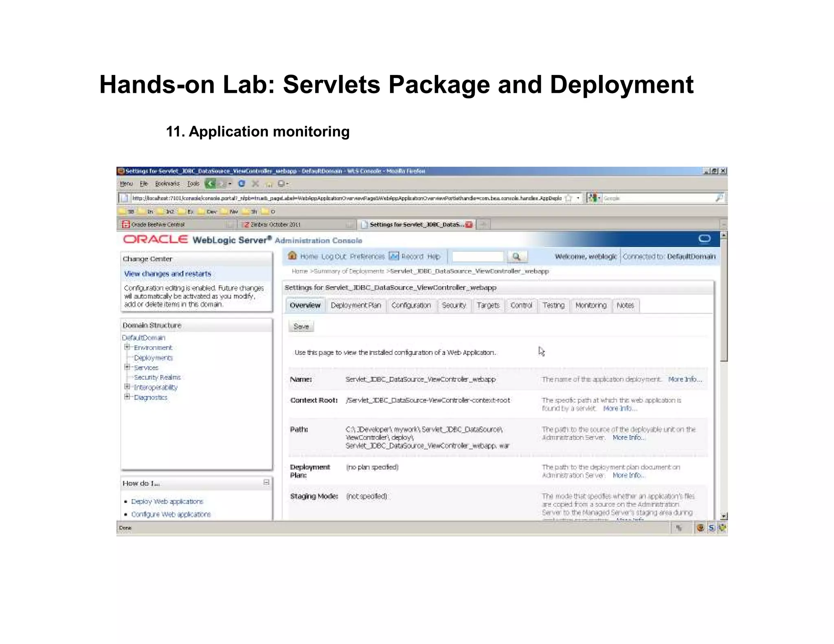This screenshot has height=644, width=834.
Task: Click the console search text field
Action: 478,256
